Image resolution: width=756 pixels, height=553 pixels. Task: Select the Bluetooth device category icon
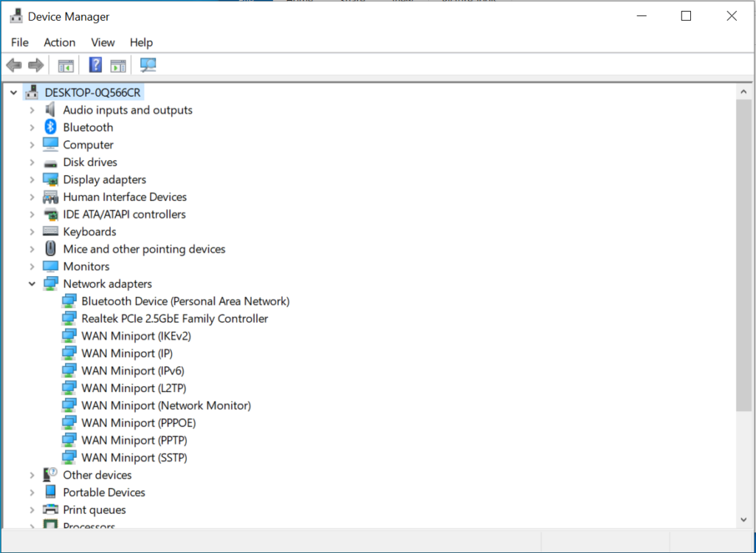[x=49, y=127]
